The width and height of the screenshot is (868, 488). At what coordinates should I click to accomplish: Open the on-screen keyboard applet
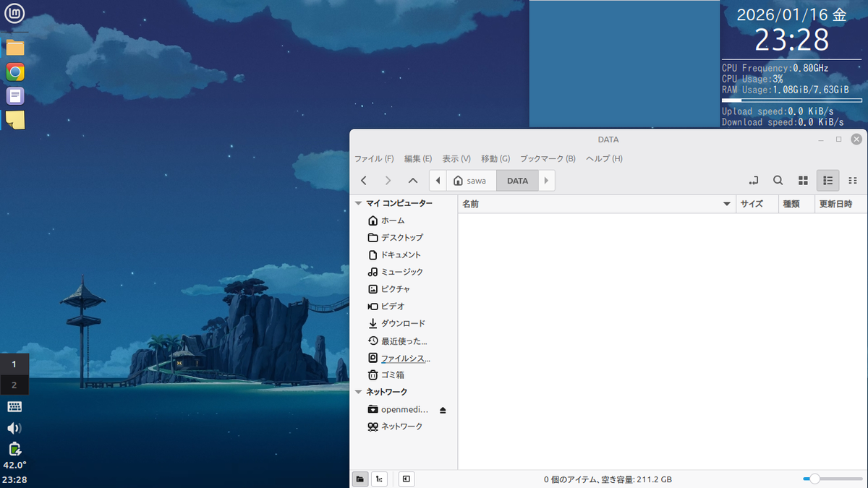click(14, 407)
